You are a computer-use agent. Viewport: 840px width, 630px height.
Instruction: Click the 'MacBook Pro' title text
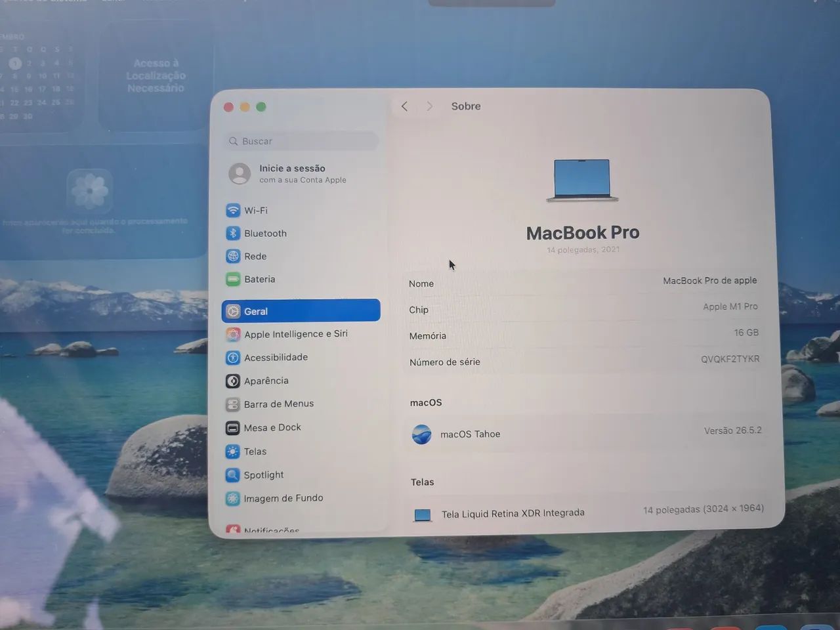(583, 232)
